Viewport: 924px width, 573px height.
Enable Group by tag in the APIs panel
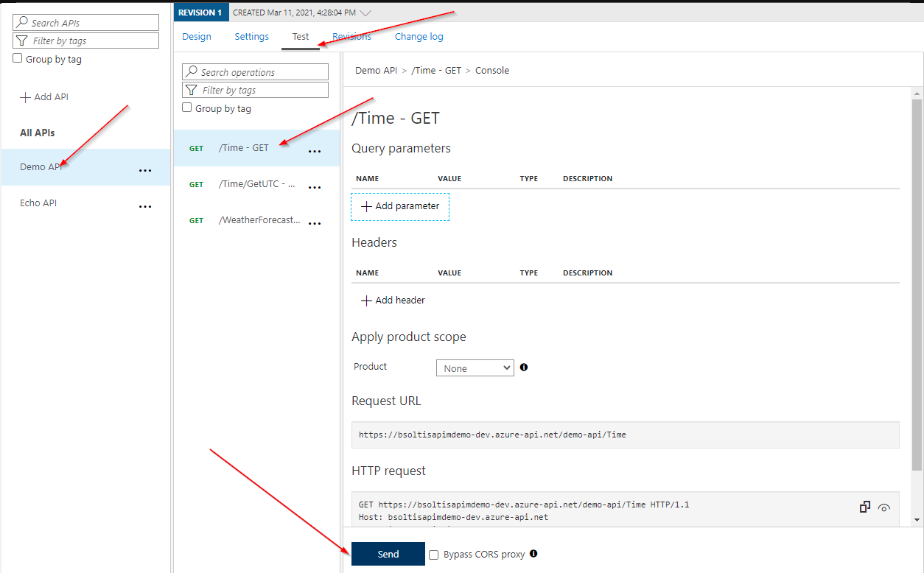(16, 58)
